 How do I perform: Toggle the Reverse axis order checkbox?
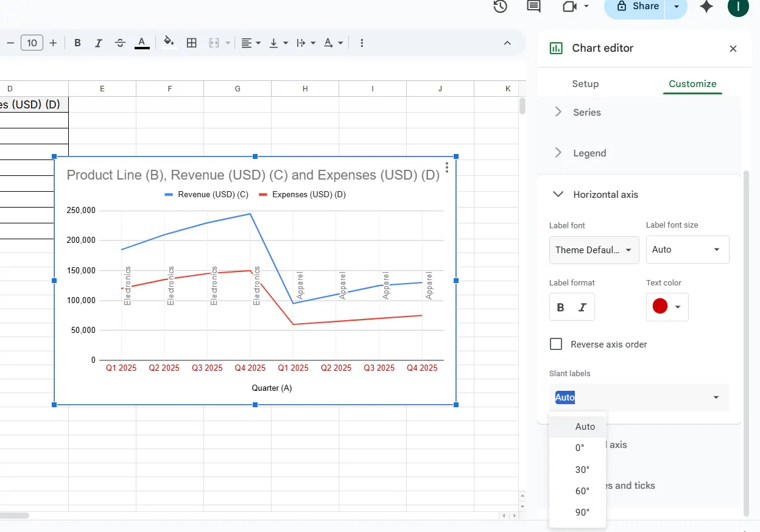click(556, 344)
